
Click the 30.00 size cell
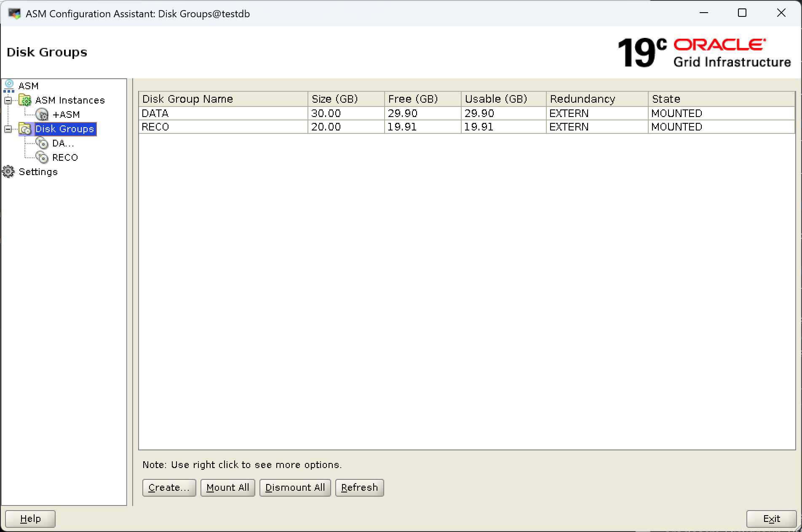click(346, 113)
